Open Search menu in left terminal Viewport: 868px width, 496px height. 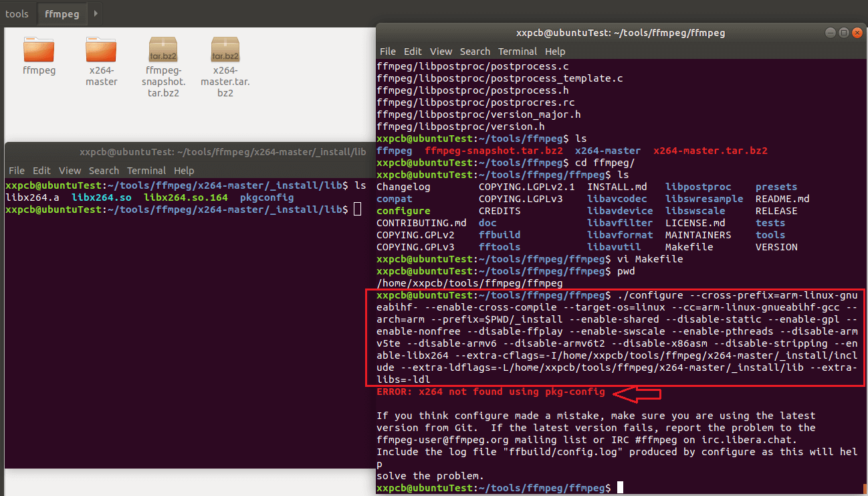(104, 171)
